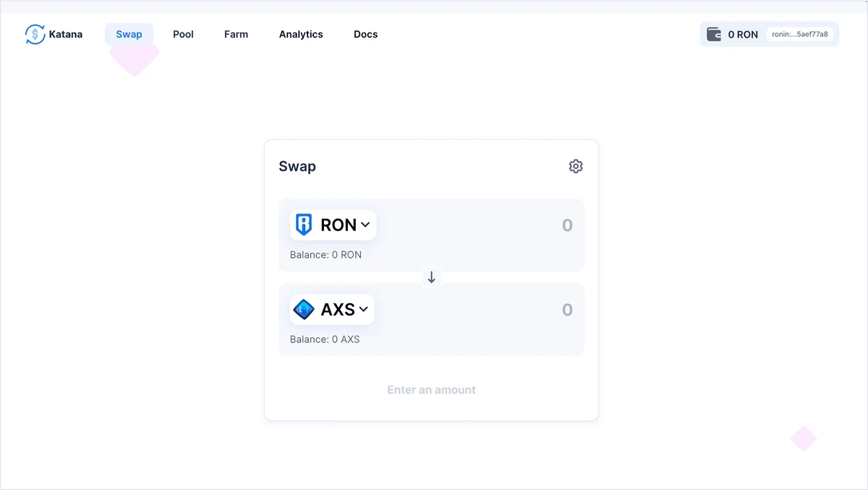Go to the Farm tab
Screen dimensions: 868x490
point(236,34)
